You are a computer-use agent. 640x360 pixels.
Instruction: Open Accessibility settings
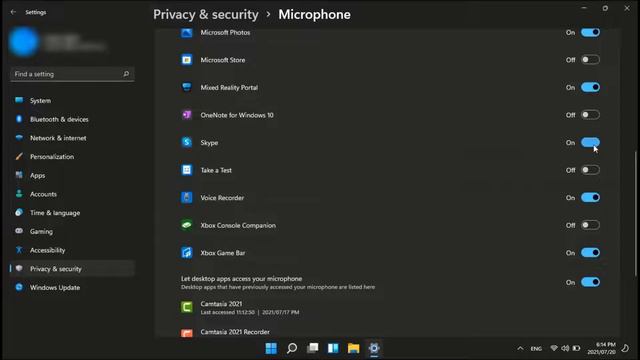[x=72, y=250]
